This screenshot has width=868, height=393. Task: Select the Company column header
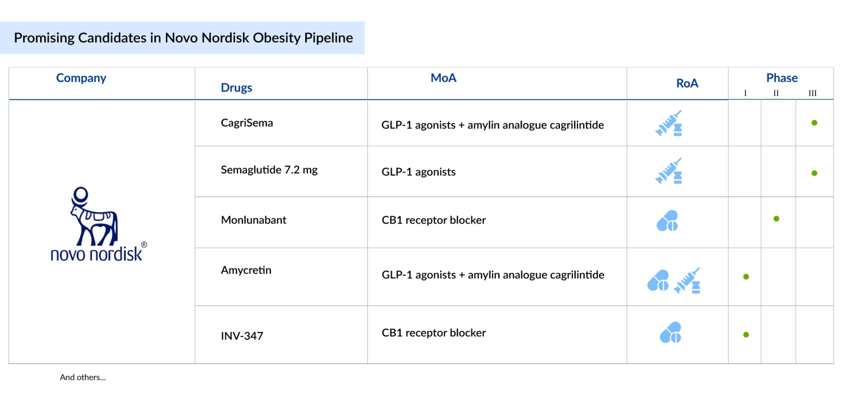(81, 78)
